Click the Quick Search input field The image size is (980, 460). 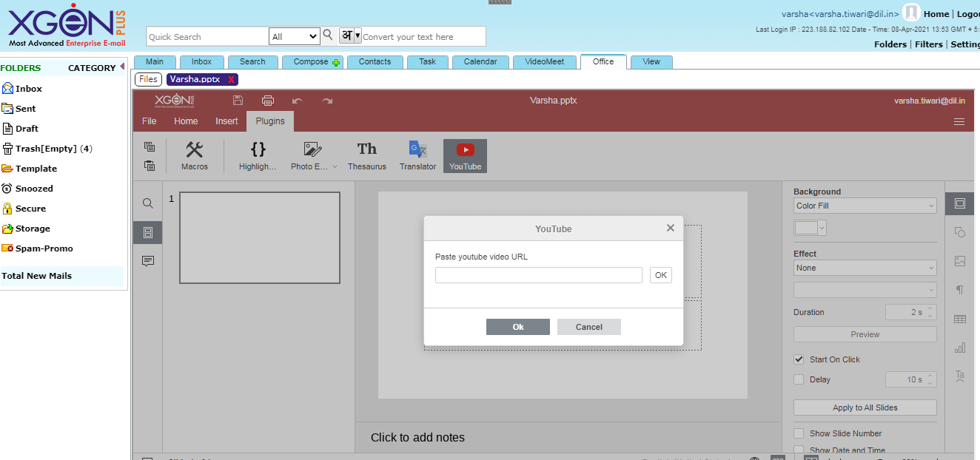(x=207, y=36)
